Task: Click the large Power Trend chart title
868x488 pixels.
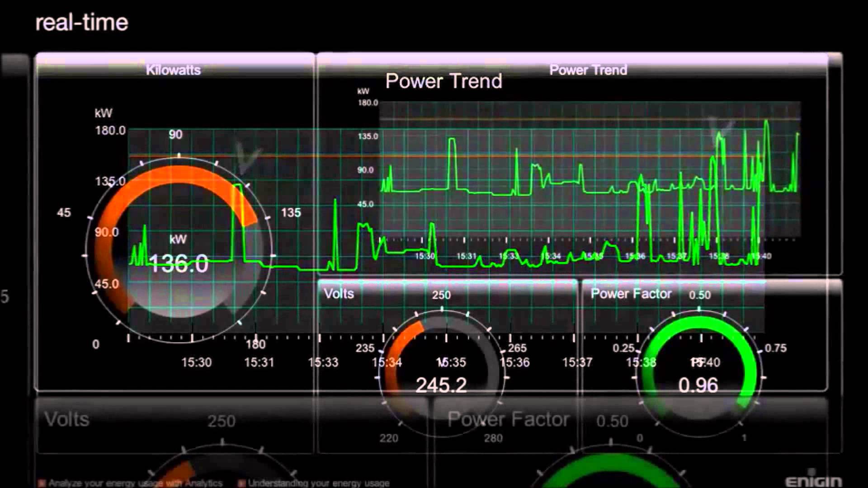Action: (x=443, y=81)
